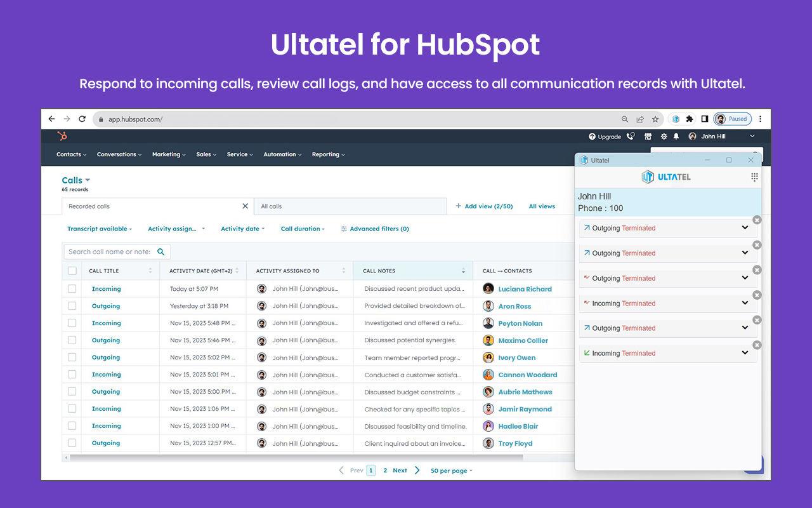Check the box next to today's Incoming call
The image size is (812, 508).
pos(72,288)
